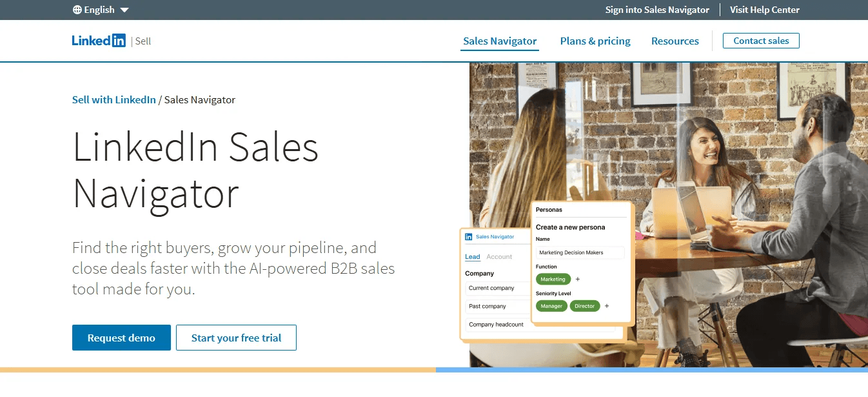Click Start your free trial button
Screen dimensions: 868x397
click(236, 338)
